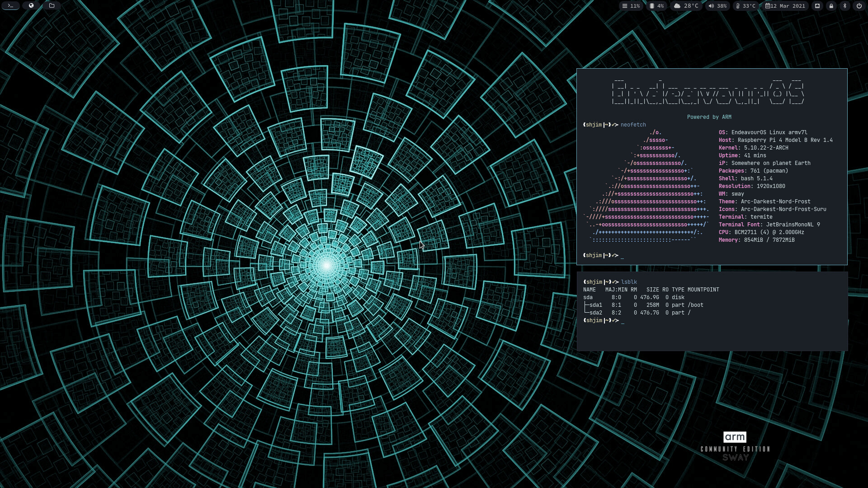This screenshot has height=488, width=868.
Task: Click 'Somewhere on planet Earth' text
Action: [x=771, y=163]
